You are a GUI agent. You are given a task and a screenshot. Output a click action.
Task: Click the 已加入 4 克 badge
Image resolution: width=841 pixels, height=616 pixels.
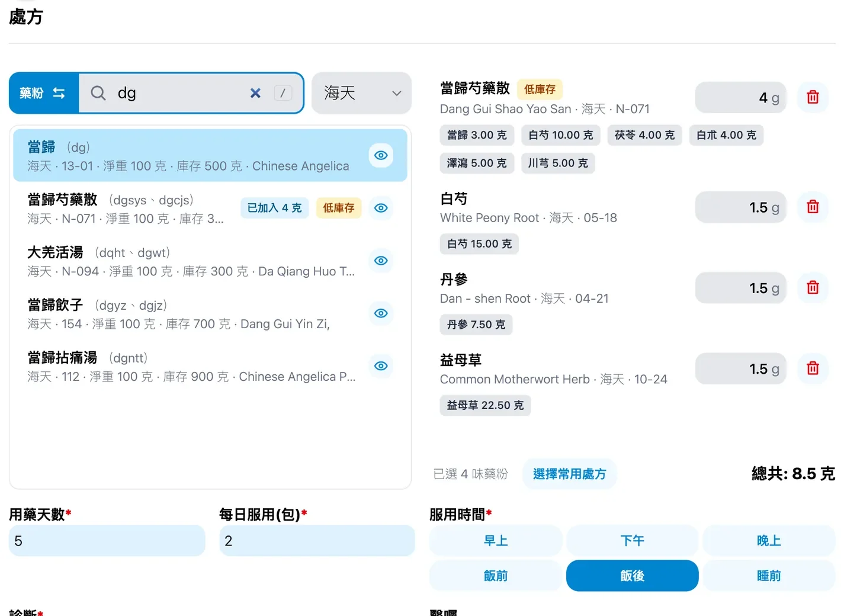tap(275, 208)
